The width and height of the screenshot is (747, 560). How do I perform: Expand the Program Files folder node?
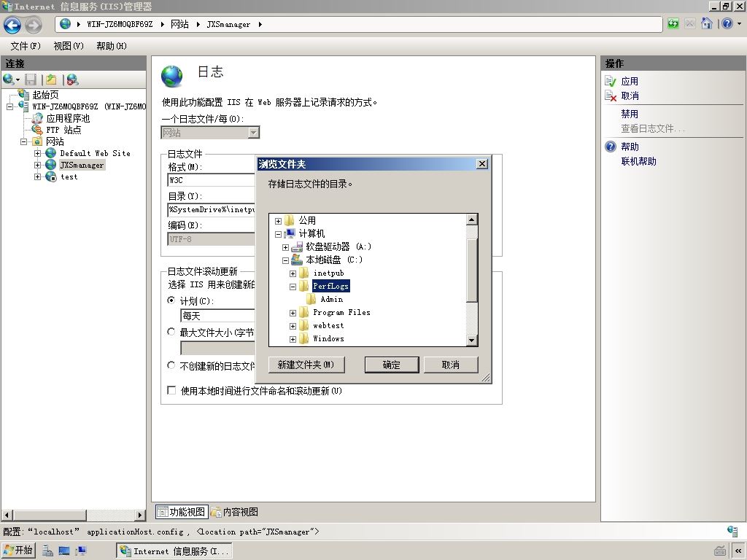(293, 313)
